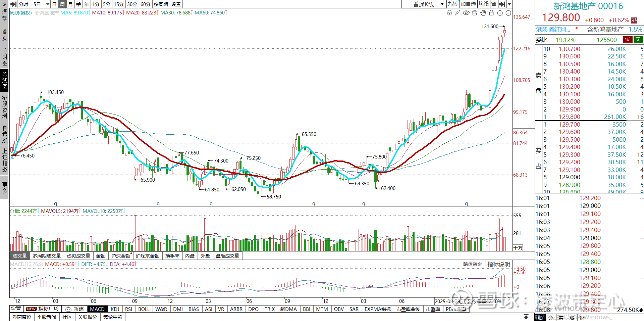The height and width of the screenshot is (321, 644).
Task: Open the NEW 指标广场 button
Action: point(43,309)
